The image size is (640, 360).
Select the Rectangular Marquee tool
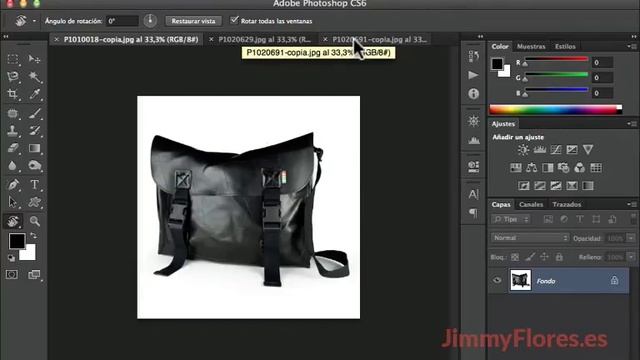point(13,60)
